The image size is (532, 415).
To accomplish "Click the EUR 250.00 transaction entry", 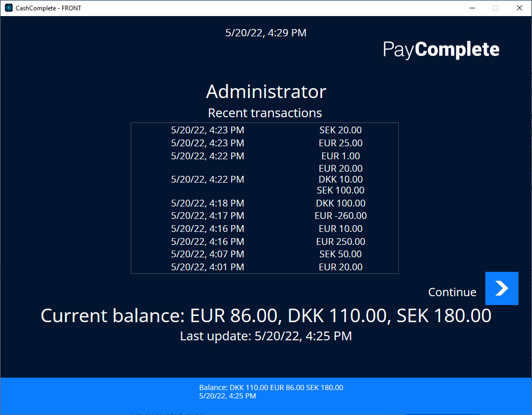I will (265, 241).
